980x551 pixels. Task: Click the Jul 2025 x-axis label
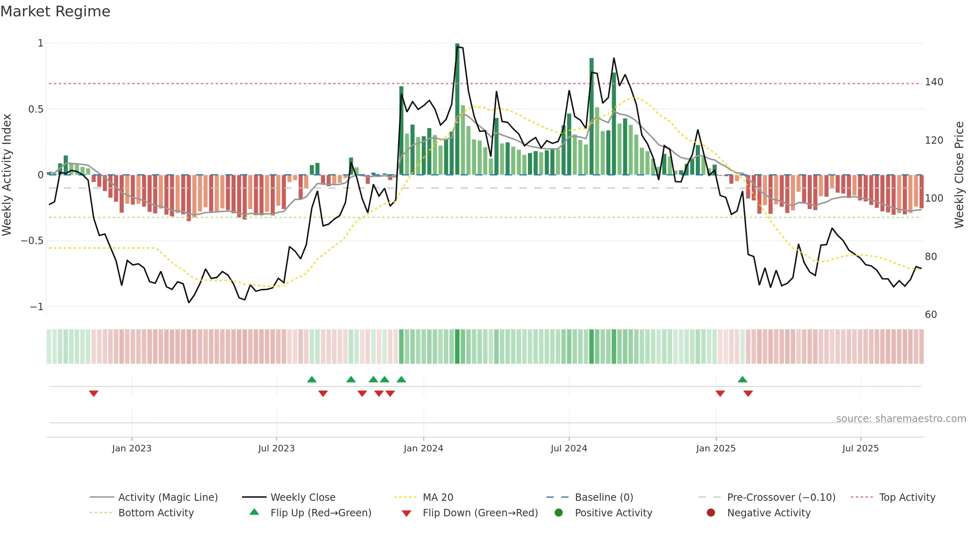coord(860,448)
